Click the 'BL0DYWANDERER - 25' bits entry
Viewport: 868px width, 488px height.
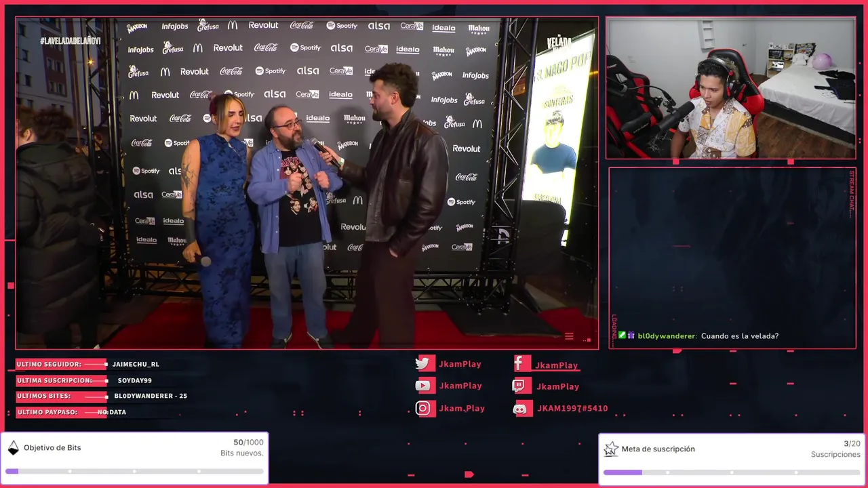pyautogui.click(x=151, y=396)
